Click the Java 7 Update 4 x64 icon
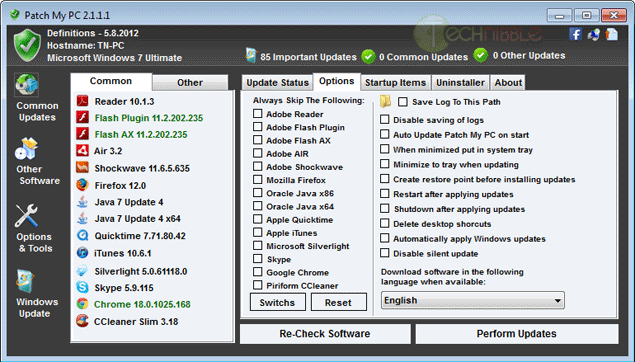The image size is (635, 362). coord(83,218)
